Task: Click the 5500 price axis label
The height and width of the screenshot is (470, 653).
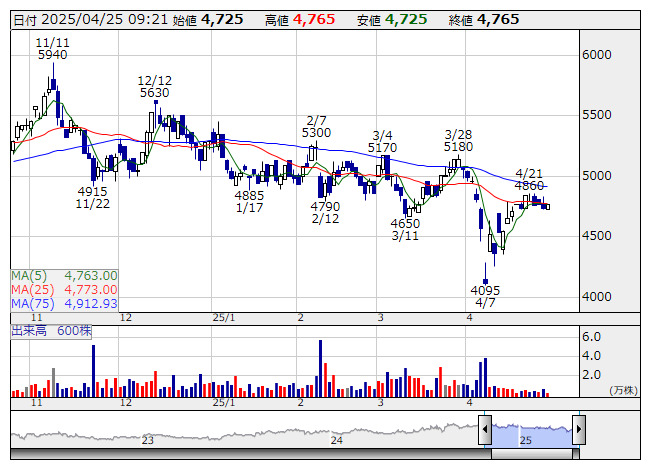Action: [597, 115]
